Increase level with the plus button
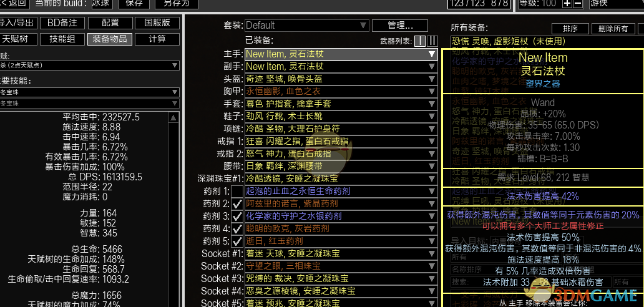The width and height of the screenshot is (644, 307). [567, 3]
